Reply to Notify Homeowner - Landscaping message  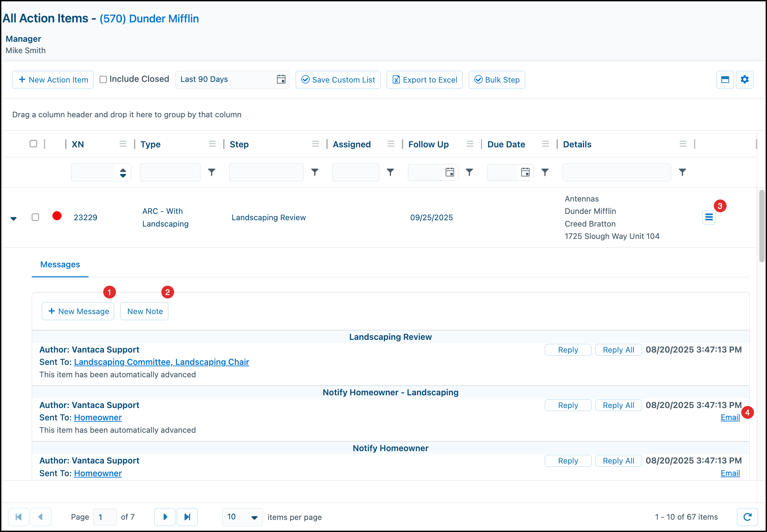(x=568, y=405)
